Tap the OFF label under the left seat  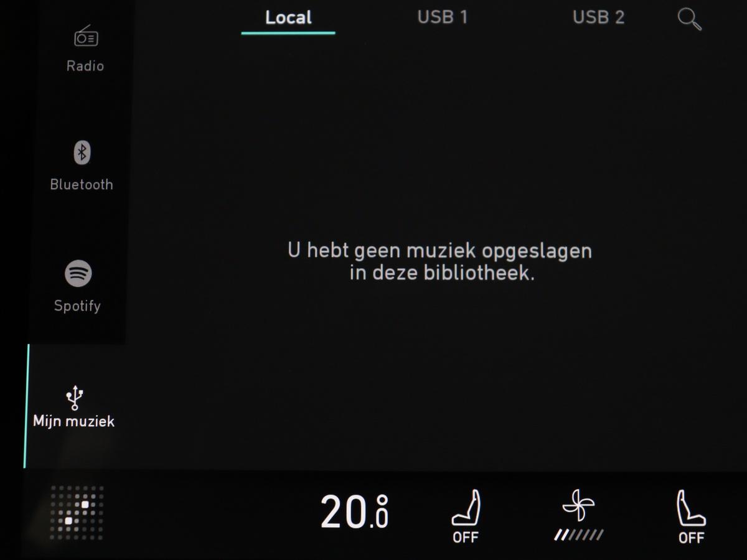tap(466, 537)
